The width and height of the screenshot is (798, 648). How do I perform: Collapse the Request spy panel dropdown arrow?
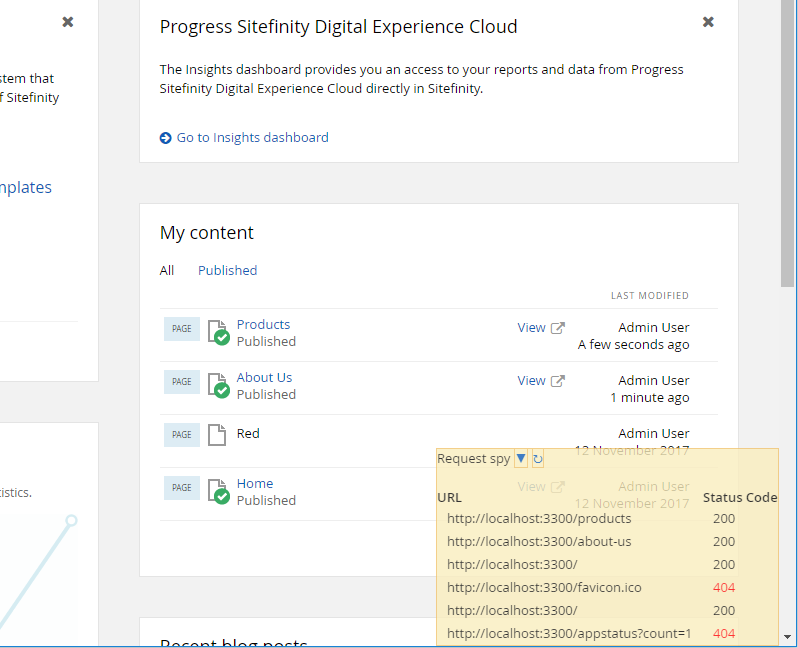coord(521,459)
